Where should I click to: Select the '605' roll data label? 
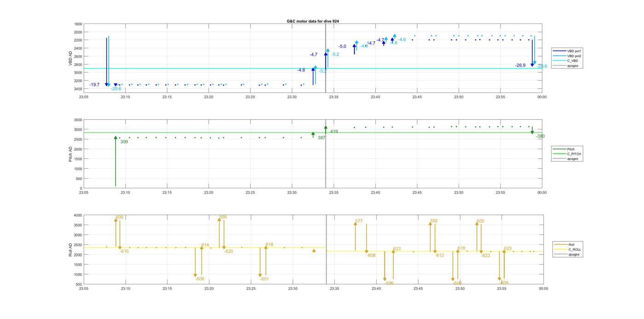pyautogui.click(x=480, y=221)
